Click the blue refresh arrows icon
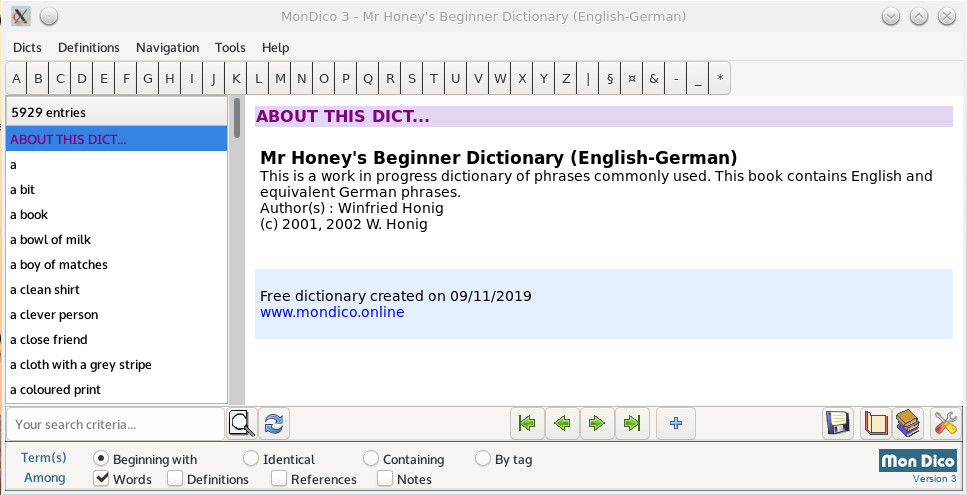 (274, 423)
